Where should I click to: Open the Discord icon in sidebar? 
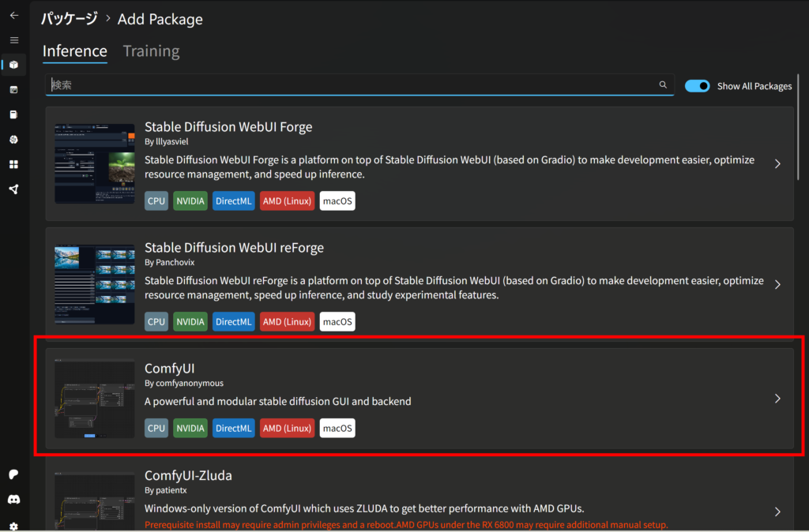point(13,500)
